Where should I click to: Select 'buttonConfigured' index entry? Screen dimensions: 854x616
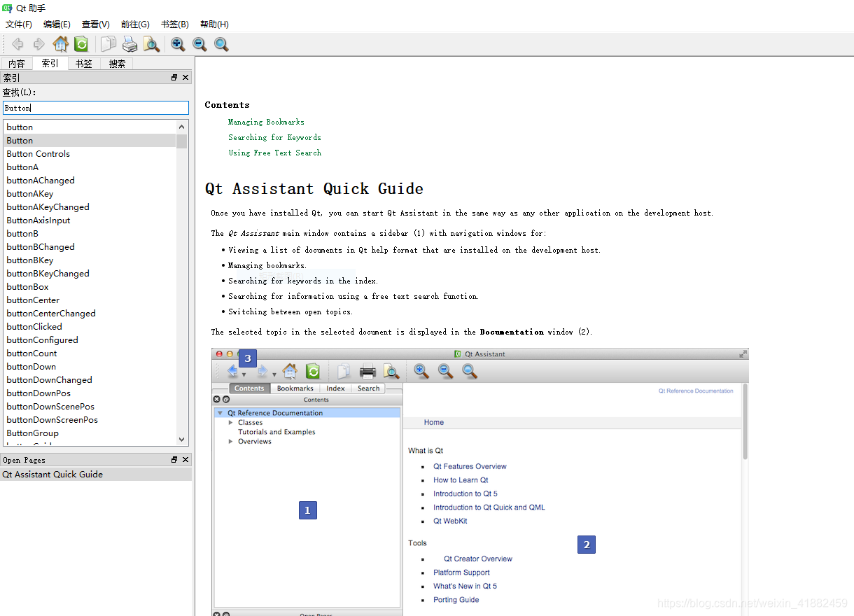[x=90, y=340]
